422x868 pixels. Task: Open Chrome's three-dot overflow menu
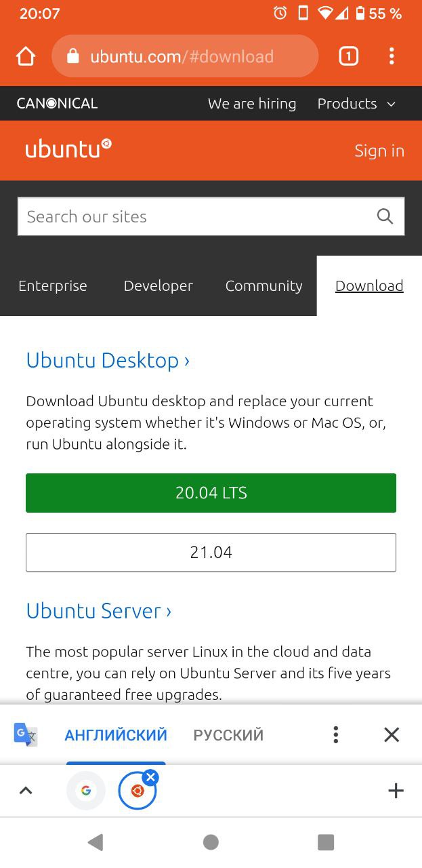coord(392,56)
